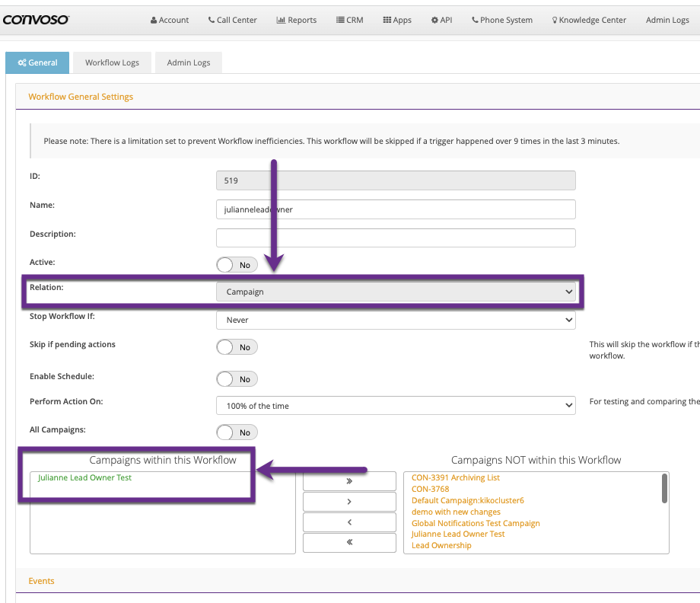Expand the Relation dropdown
The height and width of the screenshot is (603, 700).
(x=396, y=292)
